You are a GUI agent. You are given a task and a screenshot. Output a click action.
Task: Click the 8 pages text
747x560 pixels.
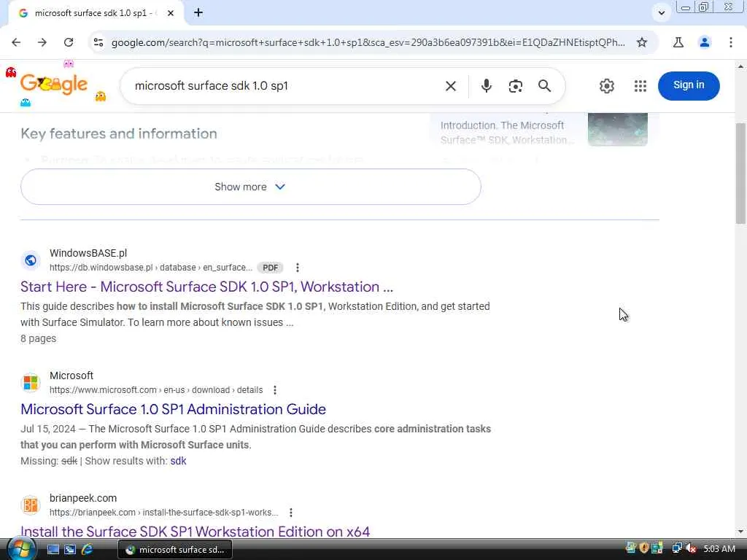(x=38, y=338)
